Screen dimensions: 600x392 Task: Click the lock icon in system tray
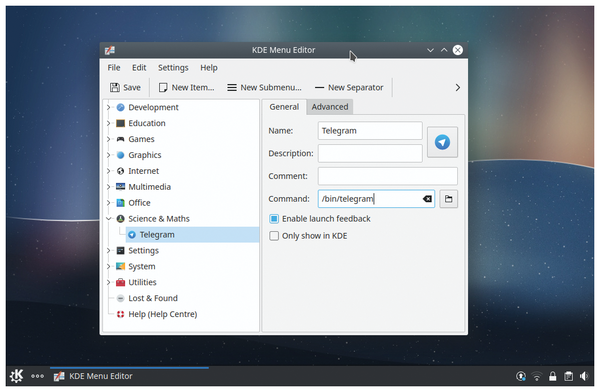[x=553, y=376]
